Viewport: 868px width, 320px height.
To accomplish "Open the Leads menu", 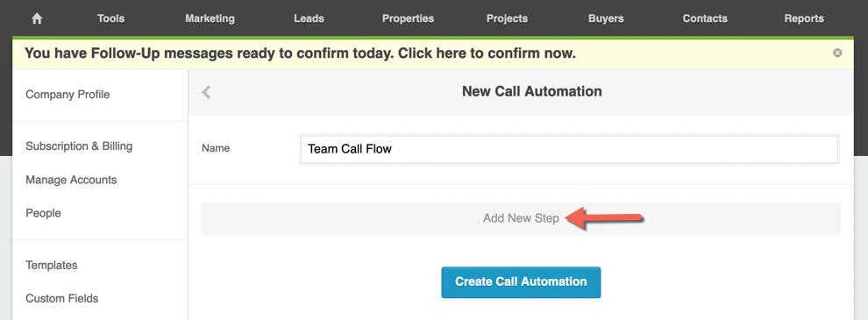I will click(309, 18).
